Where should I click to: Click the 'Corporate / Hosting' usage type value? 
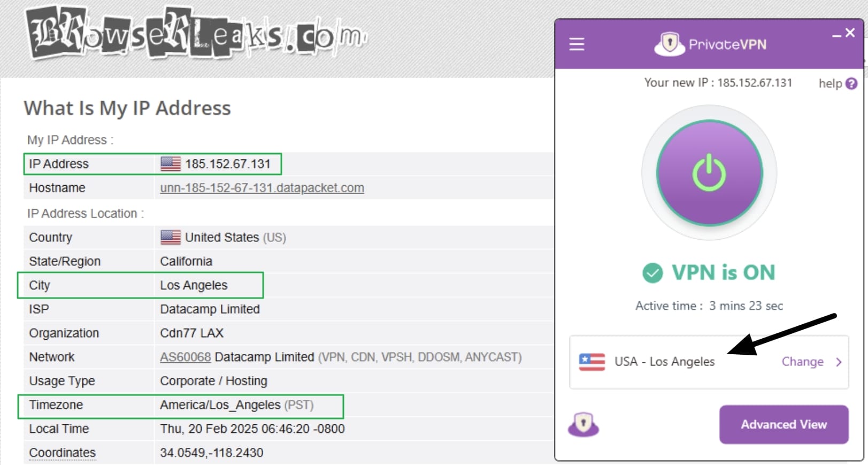213,381
